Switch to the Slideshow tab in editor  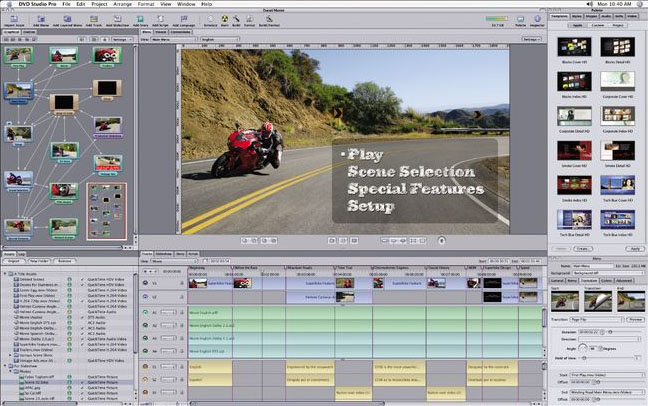pos(164,254)
